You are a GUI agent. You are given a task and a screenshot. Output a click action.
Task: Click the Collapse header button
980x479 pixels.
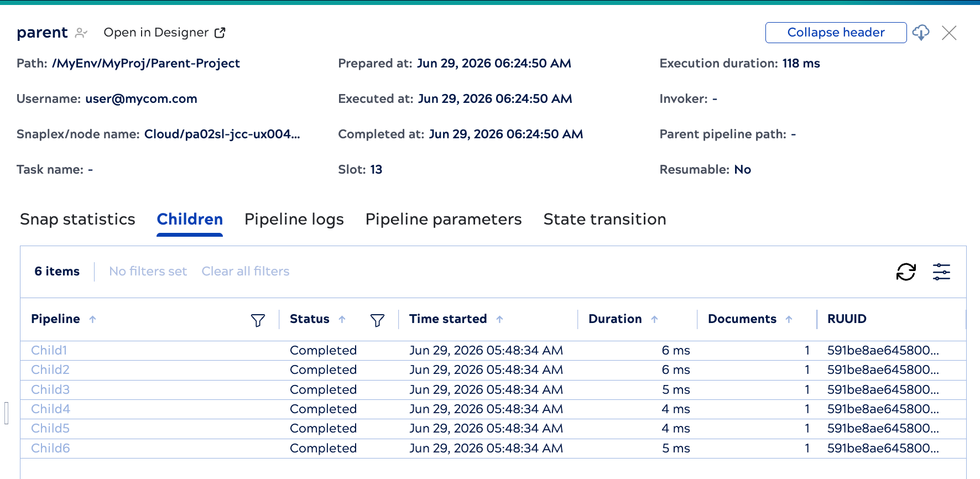click(836, 33)
